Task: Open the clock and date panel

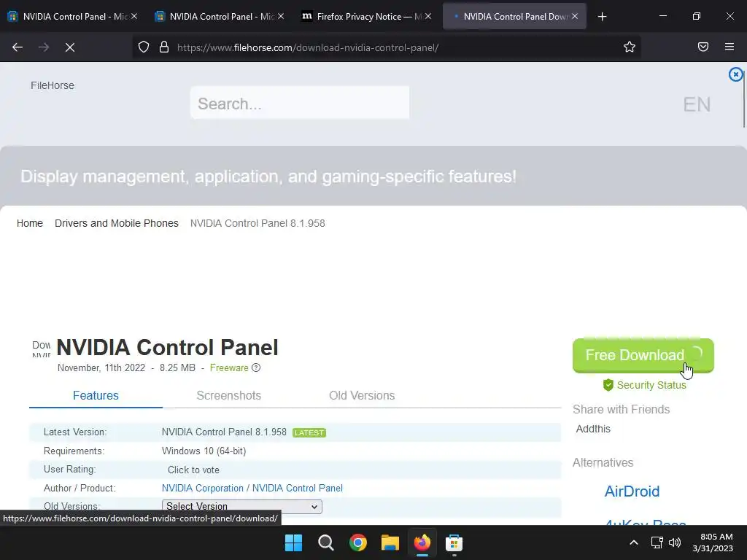Action: [x=713, y=542]
